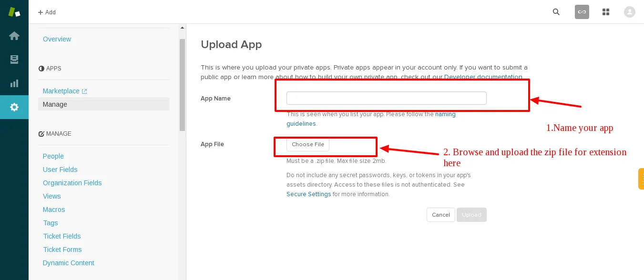The image size is (644, 280).
Task: Click the App Name input field
Action: click(387, 98)
